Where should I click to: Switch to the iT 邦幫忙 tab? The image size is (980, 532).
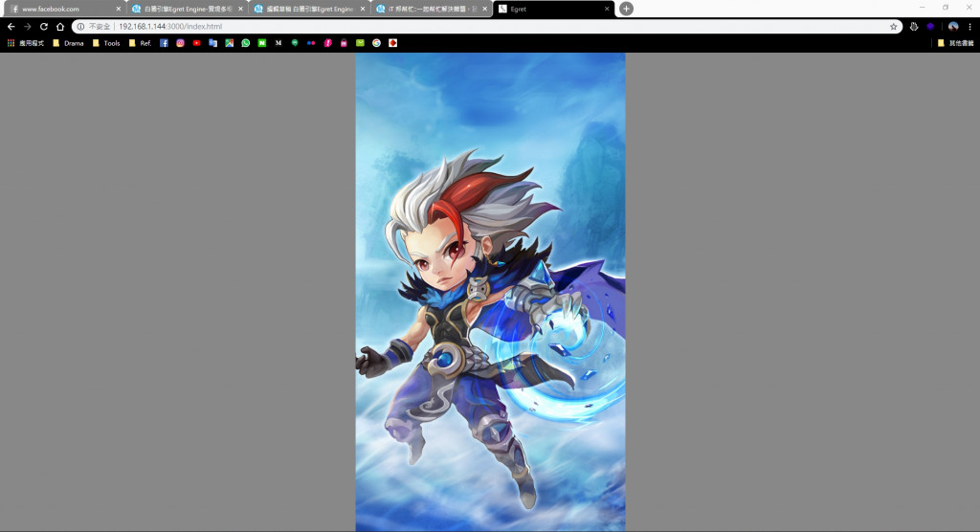(432, 9)
